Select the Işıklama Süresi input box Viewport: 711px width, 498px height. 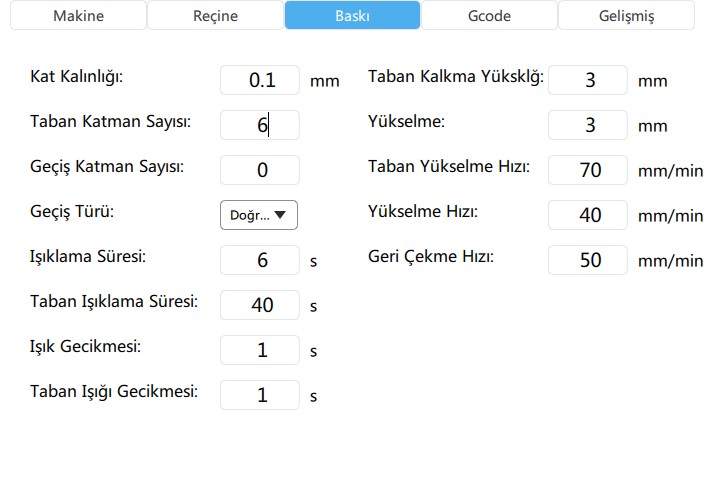[260, 260]
